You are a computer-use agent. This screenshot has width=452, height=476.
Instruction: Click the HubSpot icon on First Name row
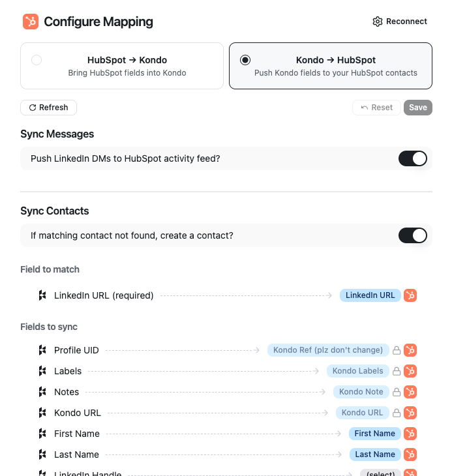(410, 434)
